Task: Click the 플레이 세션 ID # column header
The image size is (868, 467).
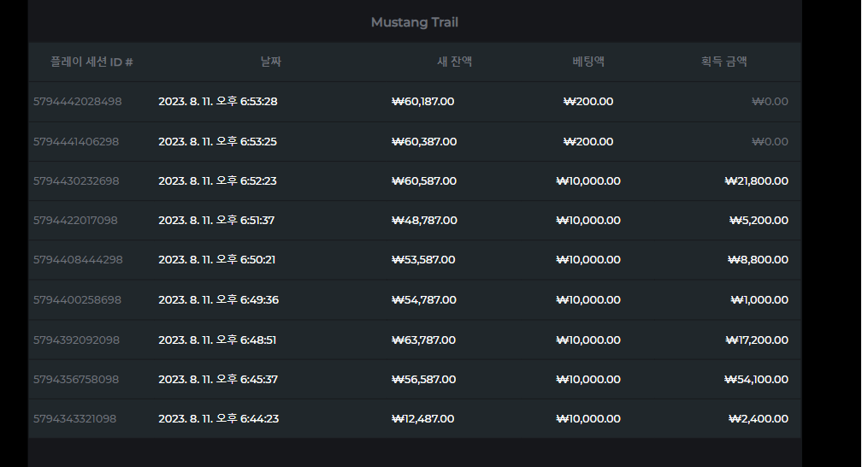Action: point(92,62)
